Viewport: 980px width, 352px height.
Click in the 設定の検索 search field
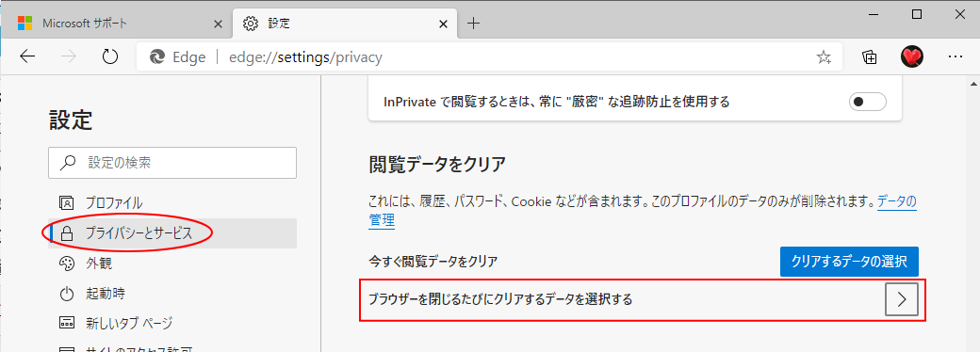(171, 163)
